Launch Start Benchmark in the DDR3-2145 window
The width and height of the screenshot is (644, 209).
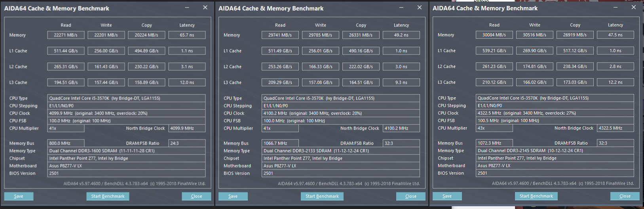(536, 196)
